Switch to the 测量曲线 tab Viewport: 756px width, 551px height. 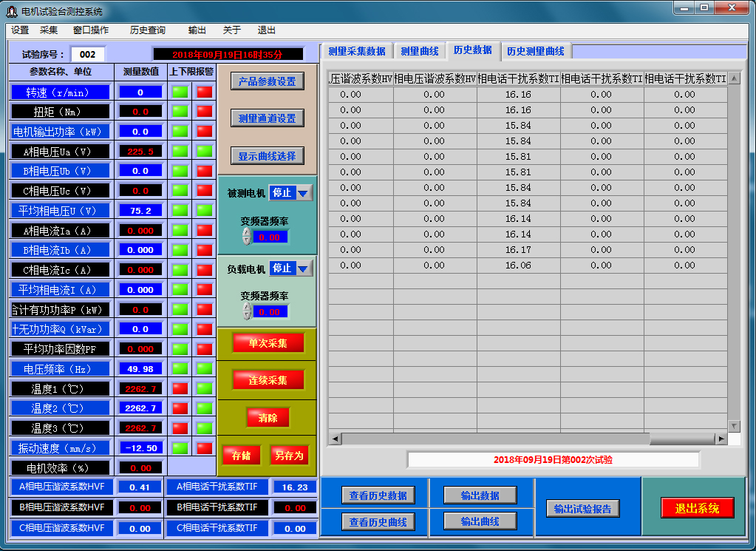point(419,51)
